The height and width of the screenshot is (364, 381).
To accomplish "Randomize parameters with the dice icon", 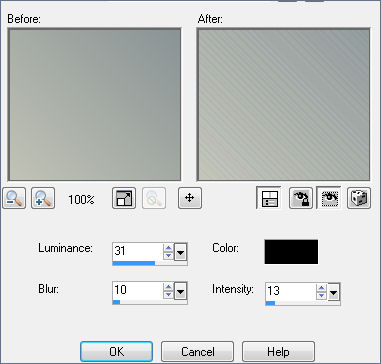I will pos(359,198).
